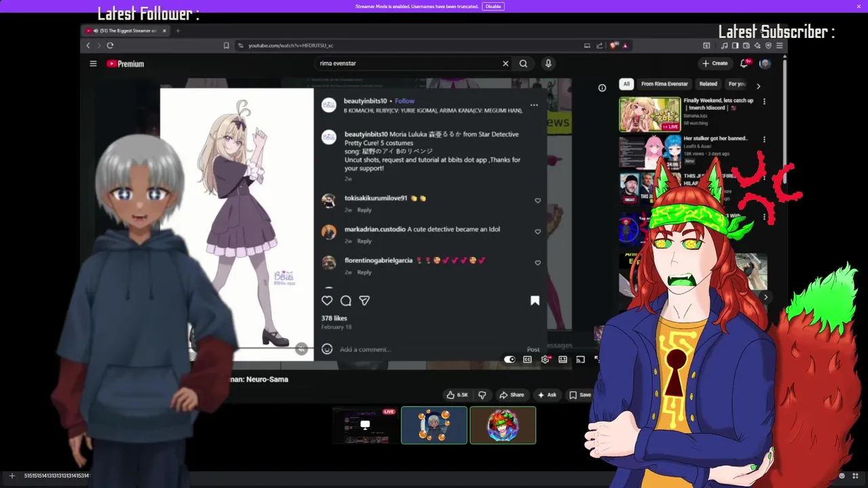This screenshot has height=488, width=868.
Task: Mute the tab via its audio icon
Action: point(96,30)
